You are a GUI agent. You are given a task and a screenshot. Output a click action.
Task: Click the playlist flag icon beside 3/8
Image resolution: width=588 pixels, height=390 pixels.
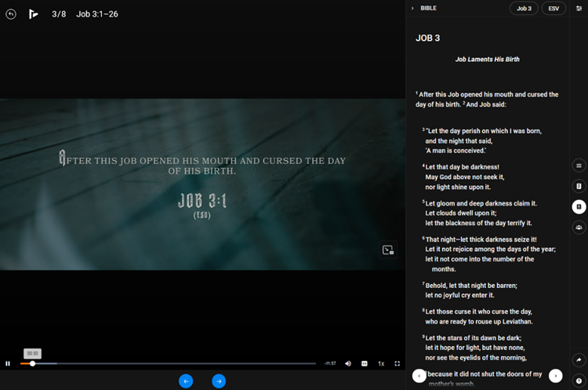pyautogui.click(x=34, y=14)
